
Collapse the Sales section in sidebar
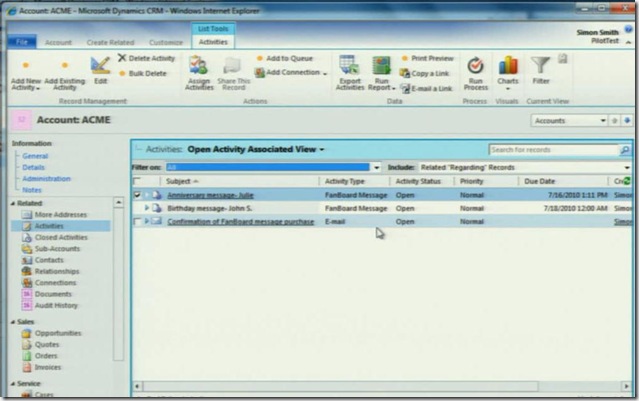click(x=13, y=322)
